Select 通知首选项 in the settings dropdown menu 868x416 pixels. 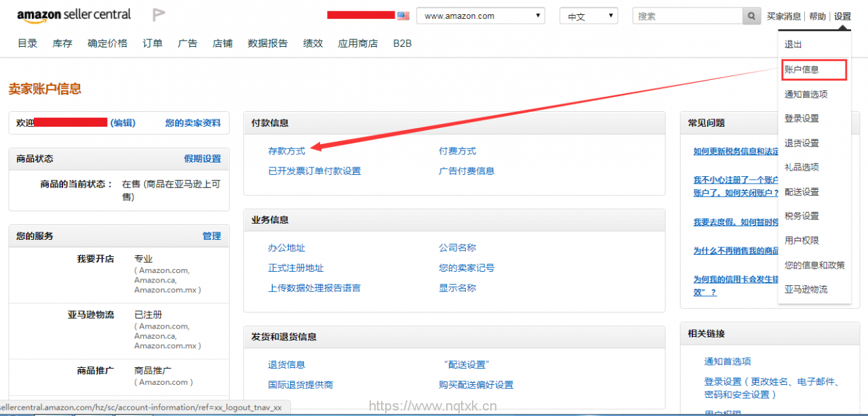coord(806,94)
